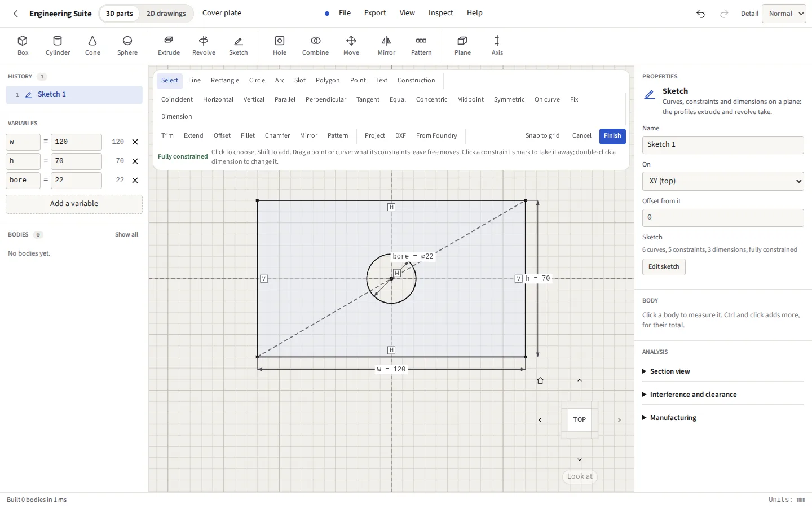Expand the Manufacturing section
This screenshot has width=812, height=508.
(x=723, y=418)
